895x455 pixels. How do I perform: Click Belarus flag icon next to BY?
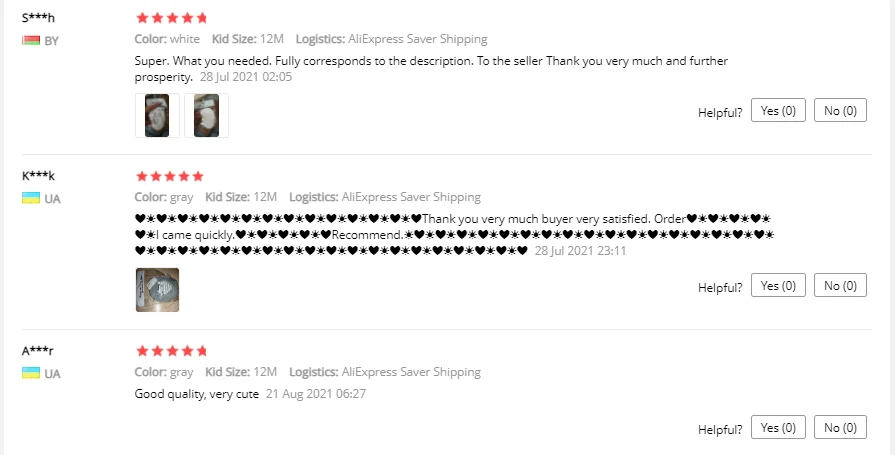tap(31, 41)
